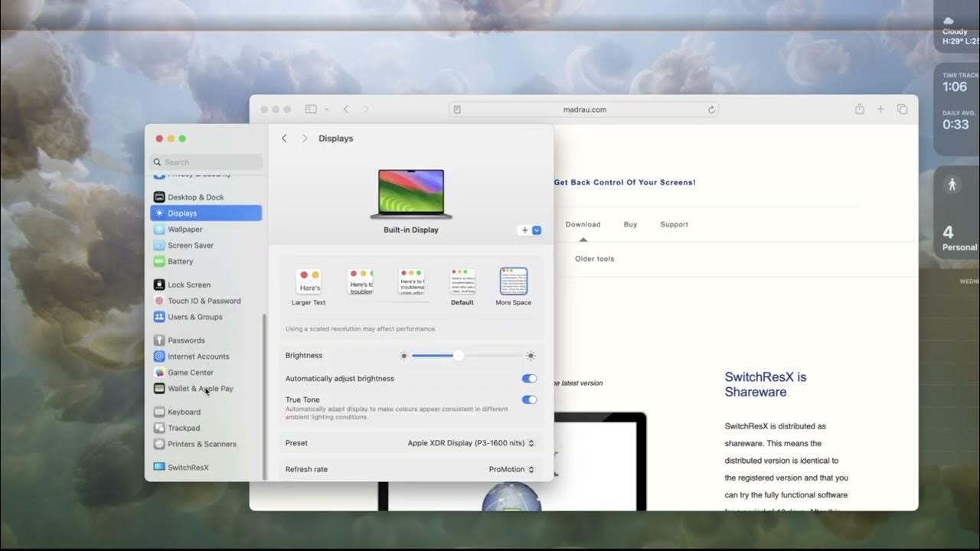Click Safari share icon

tap(860, 109)
